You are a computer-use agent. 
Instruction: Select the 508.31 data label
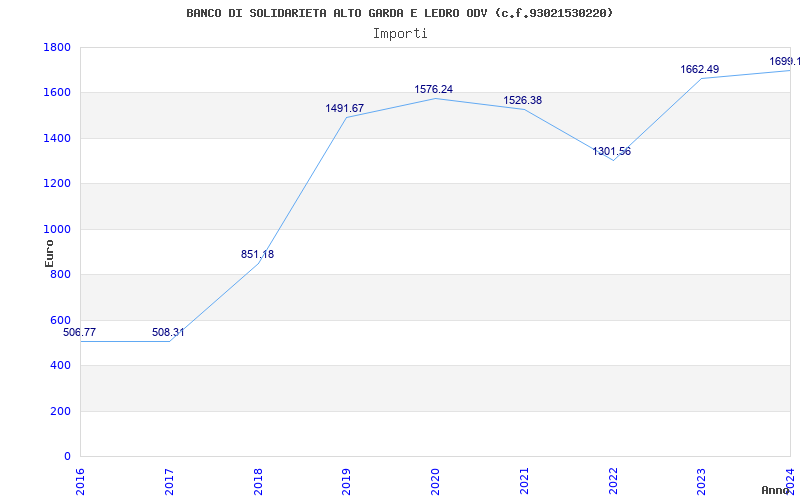168,333
